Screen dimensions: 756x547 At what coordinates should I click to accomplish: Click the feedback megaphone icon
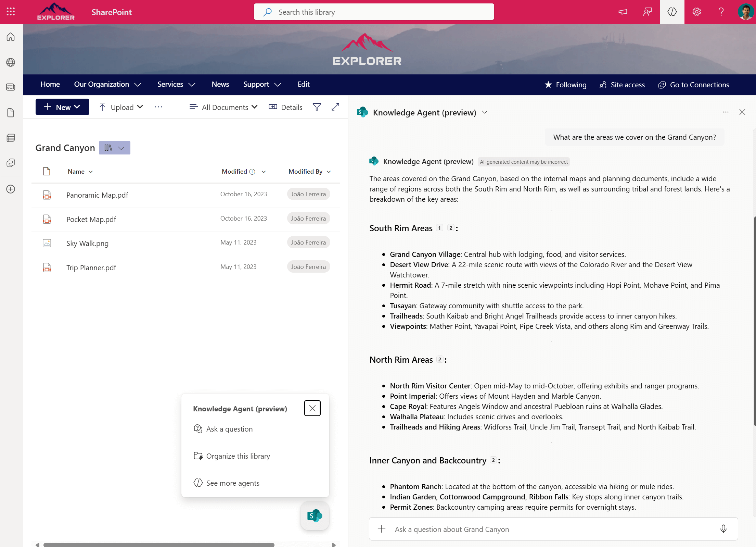[622, 12]
